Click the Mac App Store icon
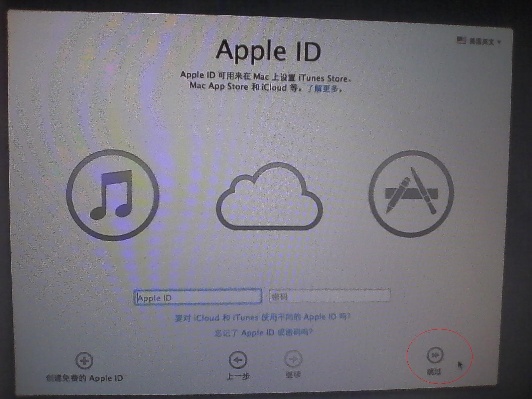Screen dimensions: 532x399 click(x=411, y=194)
